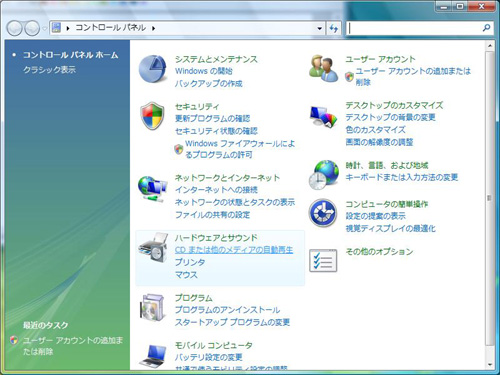Open the Programs box icon
The height and width of the screenshot is (375, 500).
tap(152, 307)
